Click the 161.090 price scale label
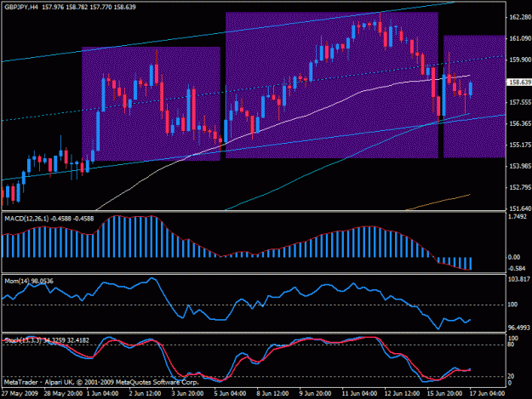The width and height of the screenshot is (532, 399). pyautogui.click(x=520, y=38)
